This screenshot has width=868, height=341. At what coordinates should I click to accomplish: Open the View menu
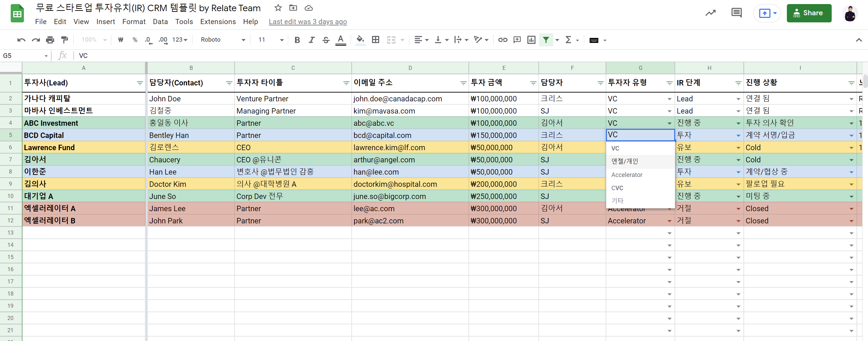(81, 22)
